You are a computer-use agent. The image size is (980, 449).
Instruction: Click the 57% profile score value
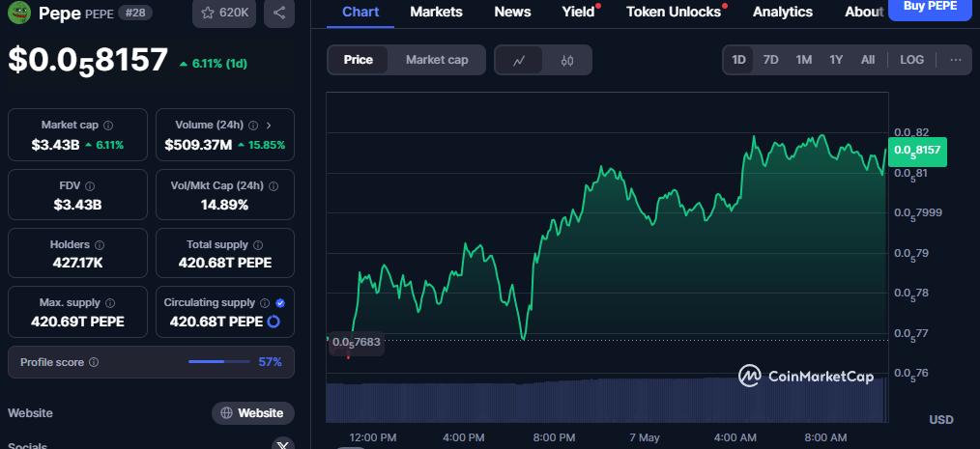coord(270,362)
